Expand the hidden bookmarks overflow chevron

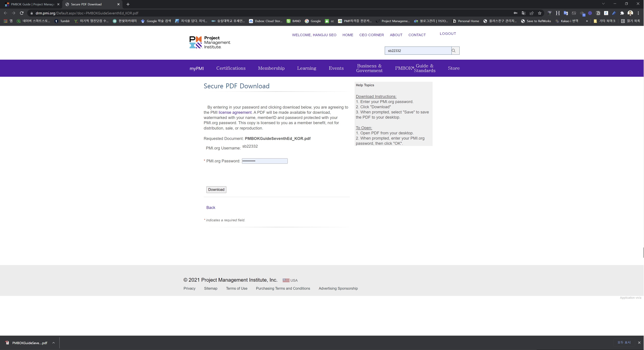pos(587,21)
